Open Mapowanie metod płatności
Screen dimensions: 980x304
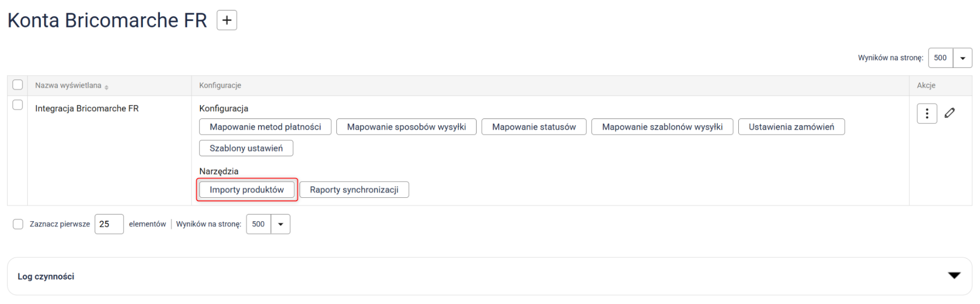click(265, 127)
